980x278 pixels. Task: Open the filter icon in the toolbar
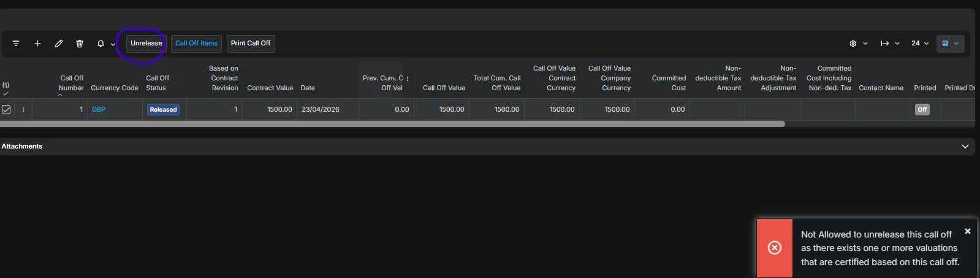(16, 44)
